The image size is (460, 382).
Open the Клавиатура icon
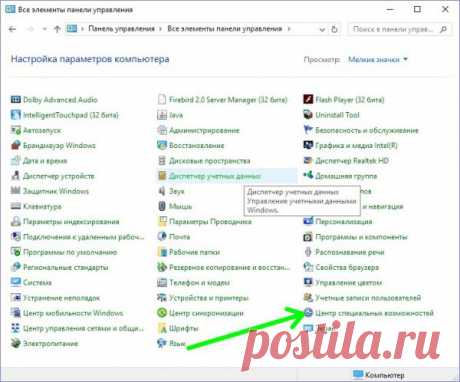[16, 206]
